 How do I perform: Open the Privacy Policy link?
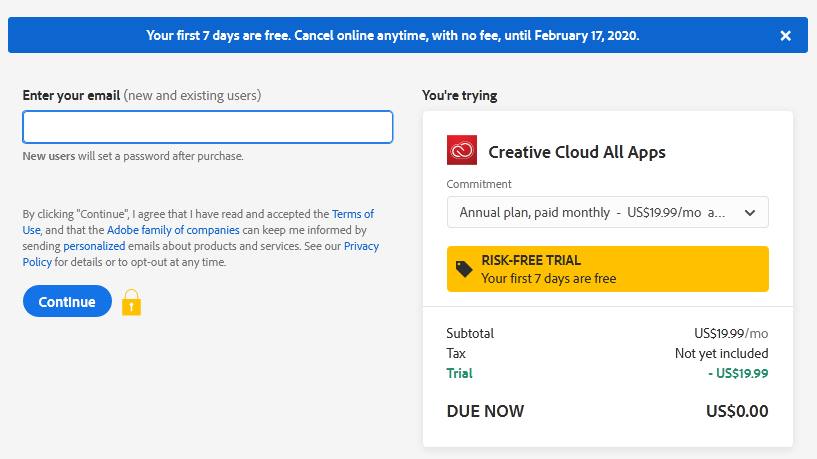360,246
